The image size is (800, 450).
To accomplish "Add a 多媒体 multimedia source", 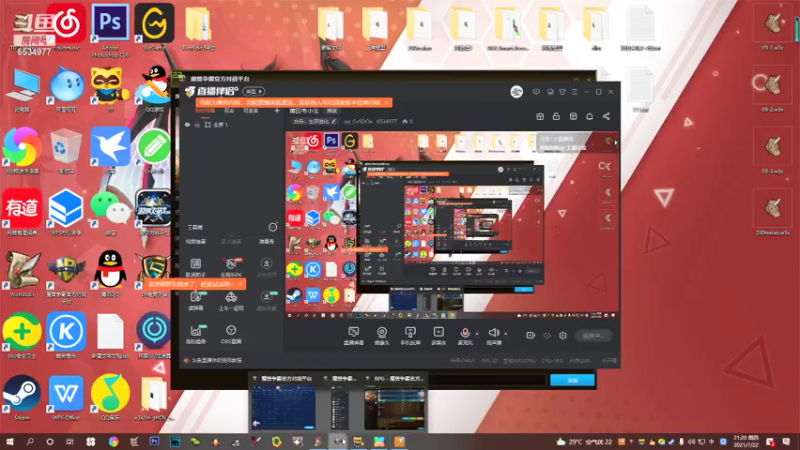I will (x=438, y=336).
